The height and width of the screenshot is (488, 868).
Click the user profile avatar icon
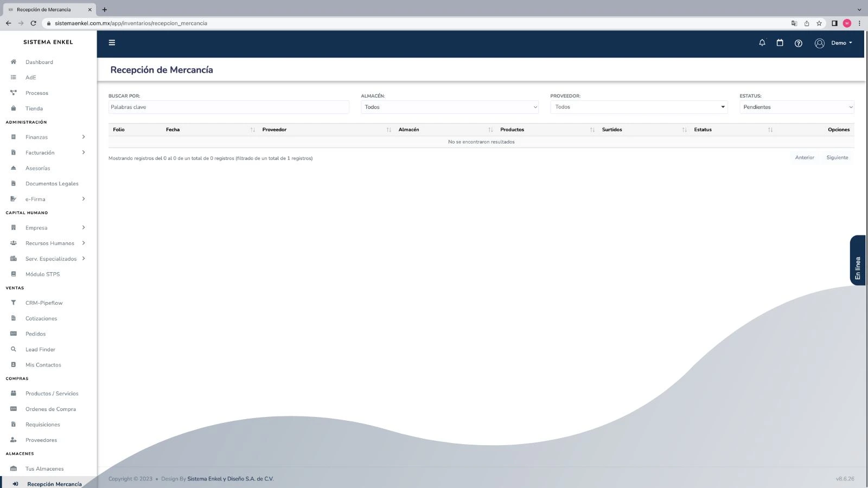pyautogui.click(x=819, y=43)
